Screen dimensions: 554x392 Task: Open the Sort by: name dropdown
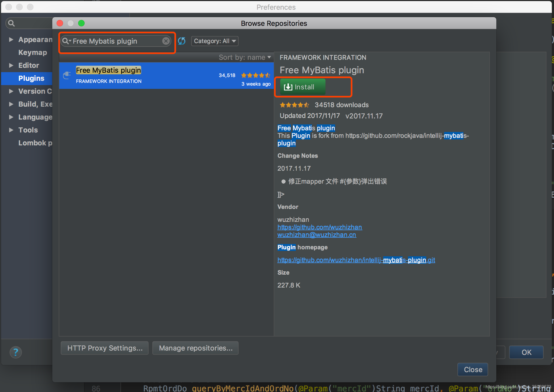coord(245,57)
